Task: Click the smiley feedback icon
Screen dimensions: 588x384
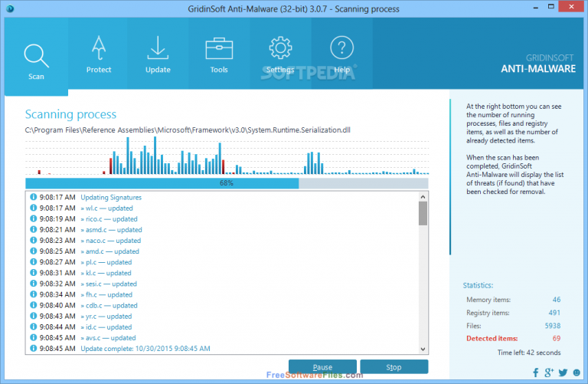Action: click(x=577, y=373)
